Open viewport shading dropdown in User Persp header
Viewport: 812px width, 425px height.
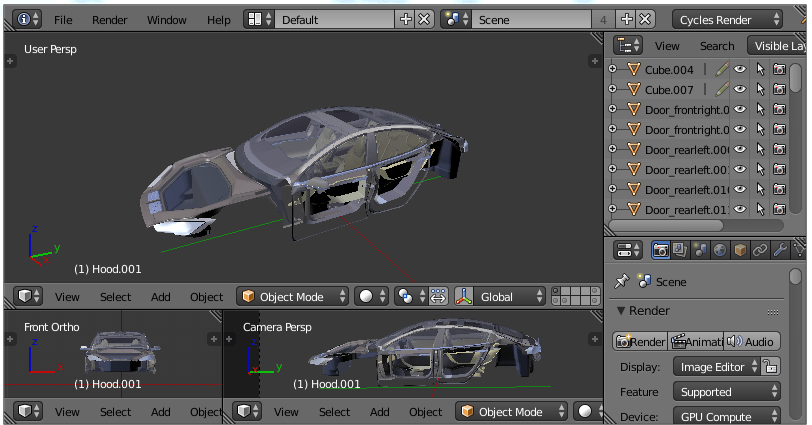pyautogui.click(x=371, y=296)
